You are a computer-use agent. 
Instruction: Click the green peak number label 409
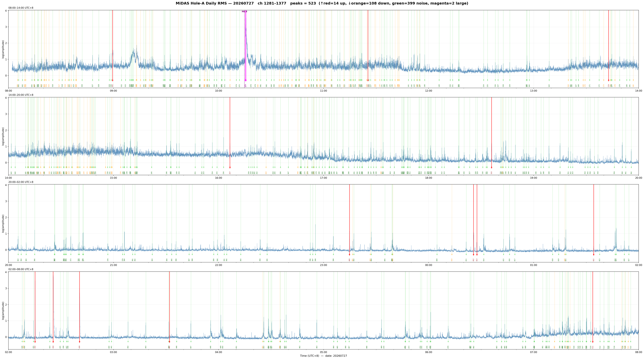(x=437, y=260)
